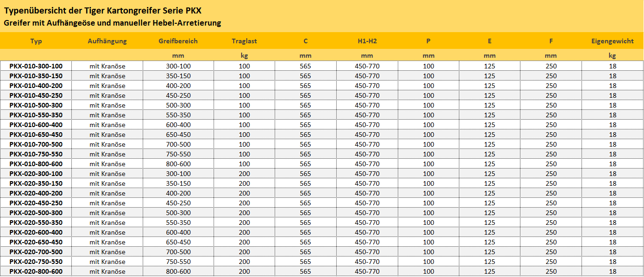Screen dimensions: 644x277
Task: Click Greifbereich cell of PKX-010-700-500 row
Action: [x=178, y=144]
